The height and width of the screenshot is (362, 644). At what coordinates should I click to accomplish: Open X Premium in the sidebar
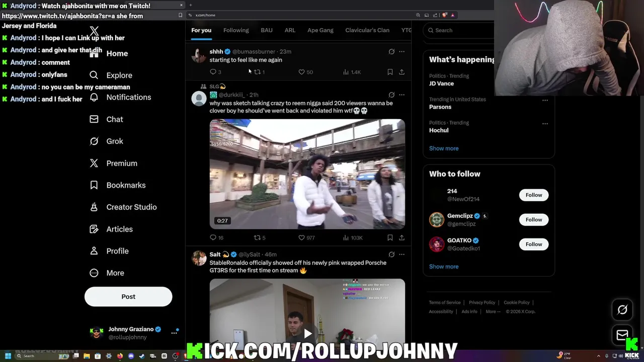click(113, 163)
